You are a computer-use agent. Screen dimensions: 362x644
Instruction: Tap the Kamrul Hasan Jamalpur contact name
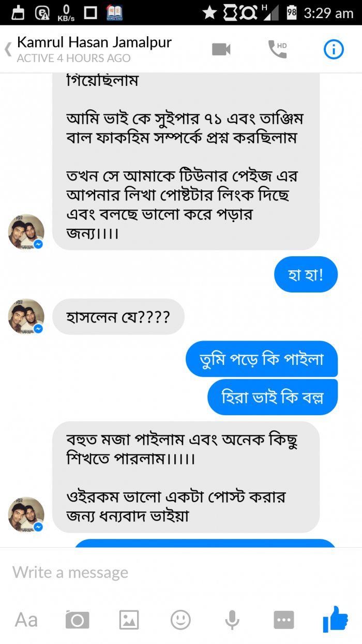tap(94, 42)
